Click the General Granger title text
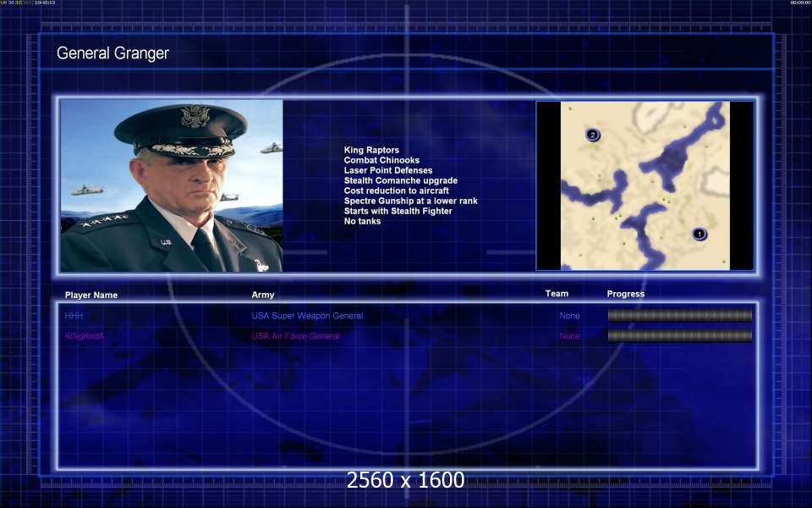 (112, 53)
